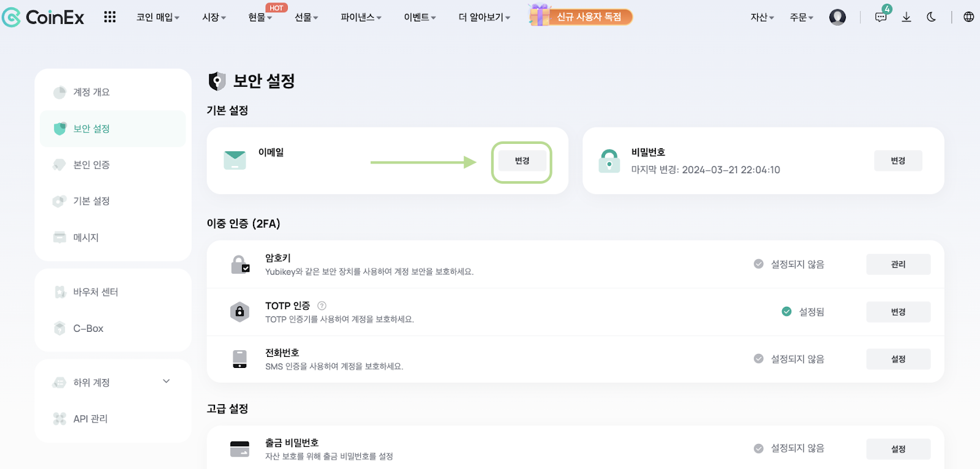Viewport: 980px width, 469px height.
Task: Click the TOTP 인증 help question icon
Action: pyautogui.click(x=322, y=306)
